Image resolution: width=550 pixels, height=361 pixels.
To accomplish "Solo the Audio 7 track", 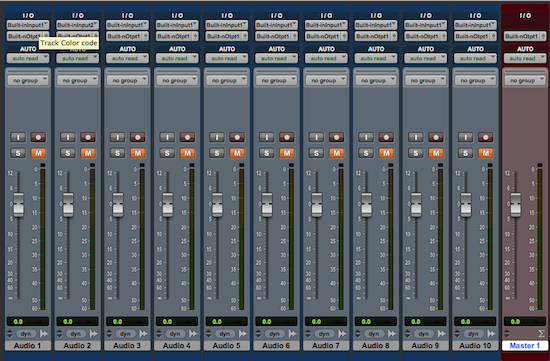I will 316,153.
